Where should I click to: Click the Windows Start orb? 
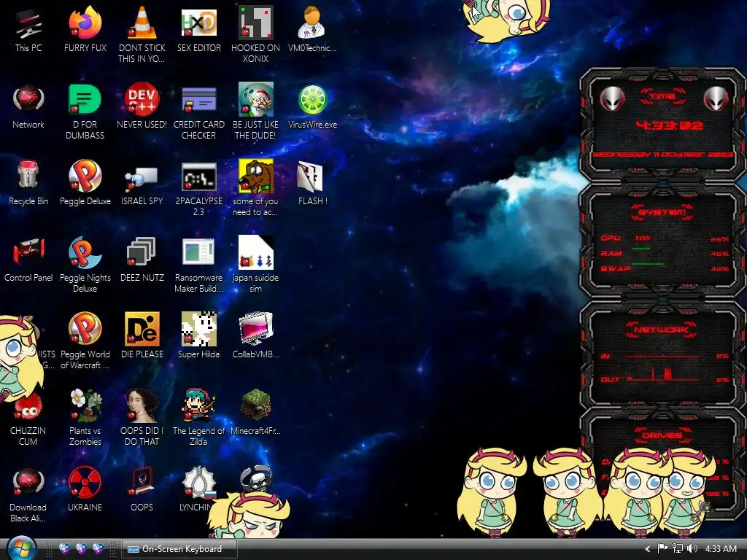[20, 548]
